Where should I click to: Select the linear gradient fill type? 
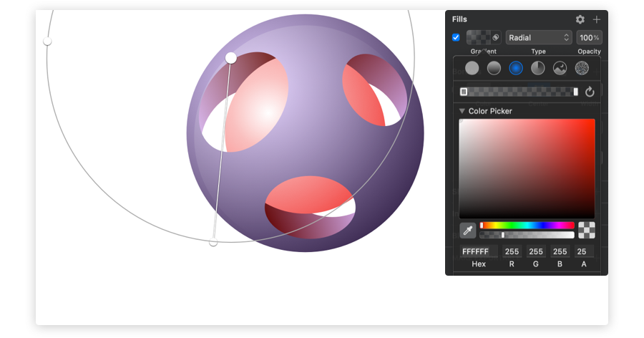click(494, 68)
